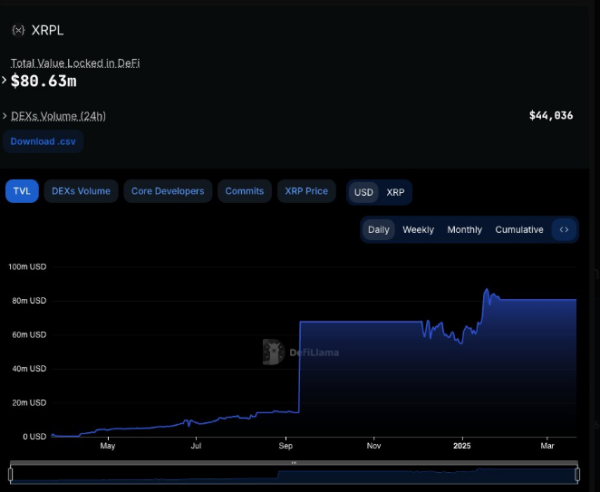Click the Jul x-axis label
This screenshot has width=600, height=492.
click(x=196, y=446)
